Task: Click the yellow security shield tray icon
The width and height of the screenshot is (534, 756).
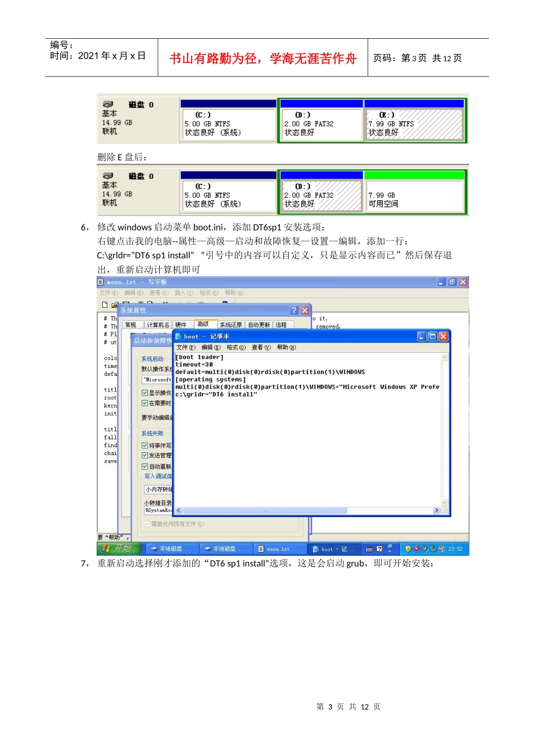Action: click(x=408, y=549)
